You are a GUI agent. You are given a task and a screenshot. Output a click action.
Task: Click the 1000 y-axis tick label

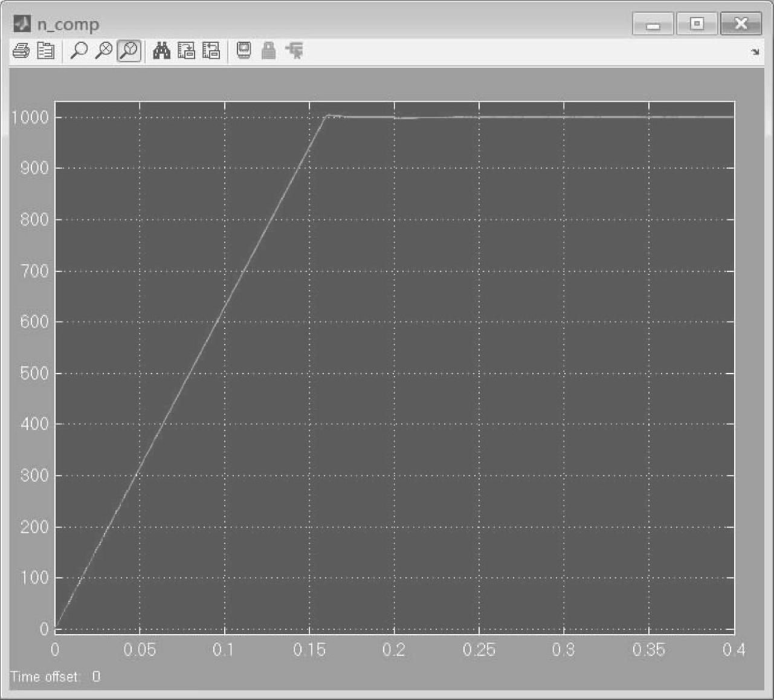click(x=30, y=117)
